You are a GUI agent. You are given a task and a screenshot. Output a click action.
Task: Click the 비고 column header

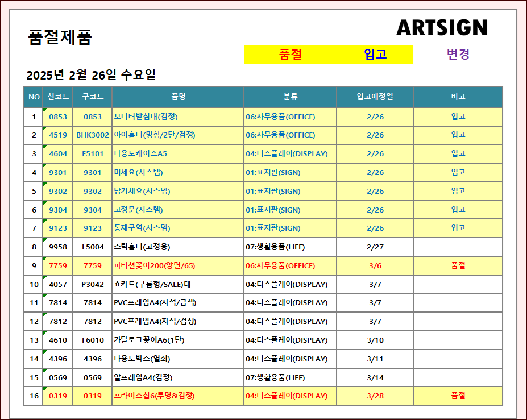458,97
